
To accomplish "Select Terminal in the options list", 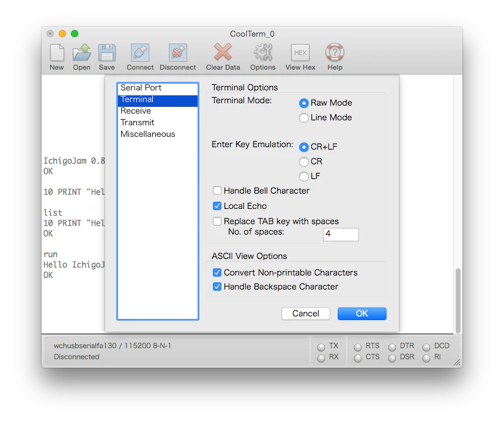I will [158, 100].
